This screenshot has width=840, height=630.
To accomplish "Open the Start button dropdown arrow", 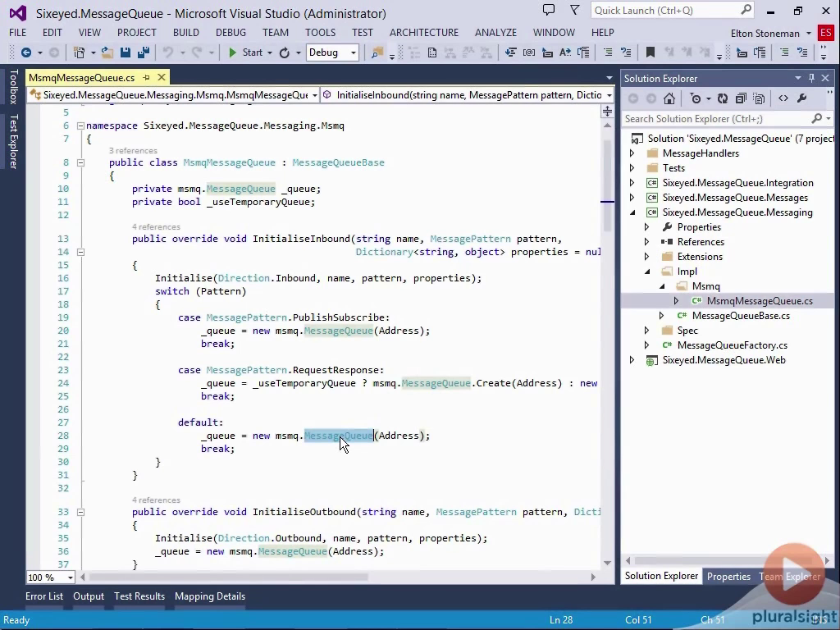I will (x=270, y=52).
